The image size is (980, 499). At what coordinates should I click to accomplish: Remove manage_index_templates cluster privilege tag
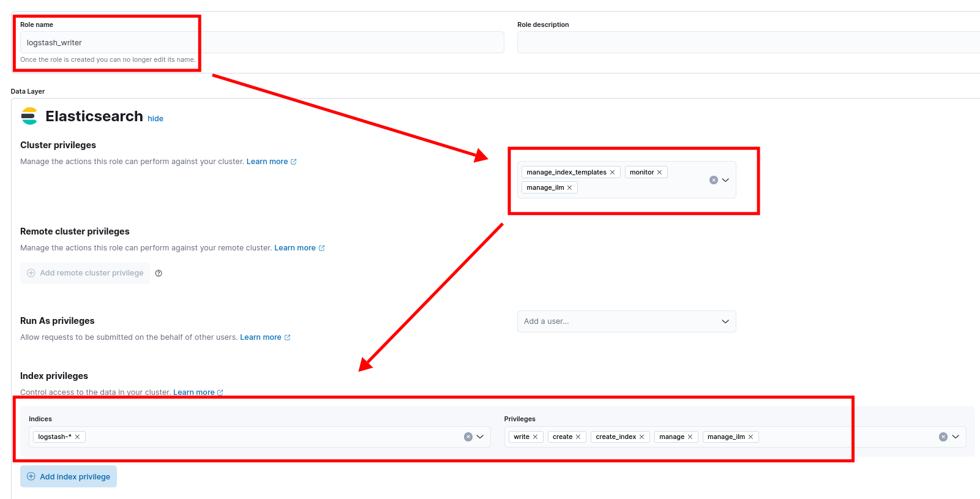[612, 173]
